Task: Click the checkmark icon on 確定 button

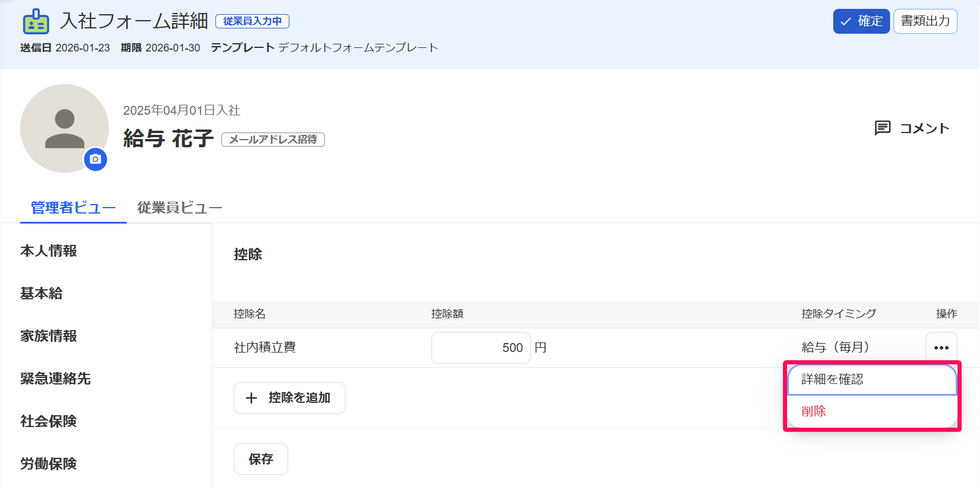Action: [x=846, y=22]
